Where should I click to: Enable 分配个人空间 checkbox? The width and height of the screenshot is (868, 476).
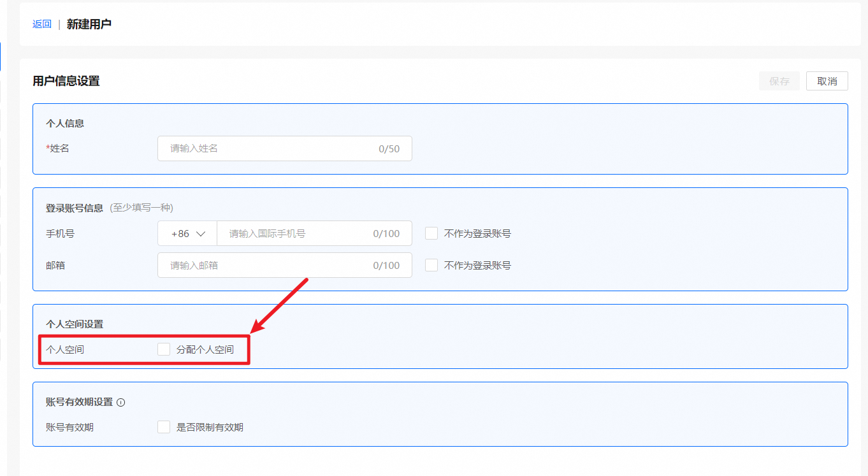164,349
